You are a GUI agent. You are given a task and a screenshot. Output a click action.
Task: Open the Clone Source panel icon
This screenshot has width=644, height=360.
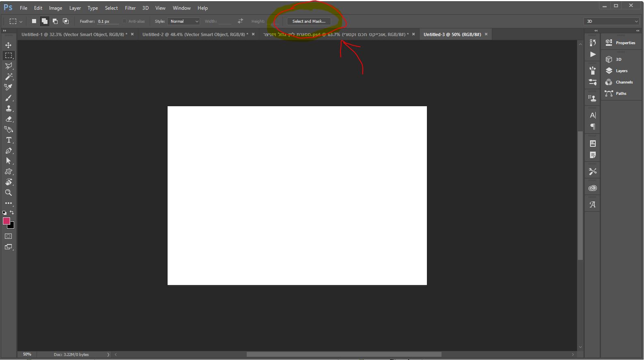(593, 98)
